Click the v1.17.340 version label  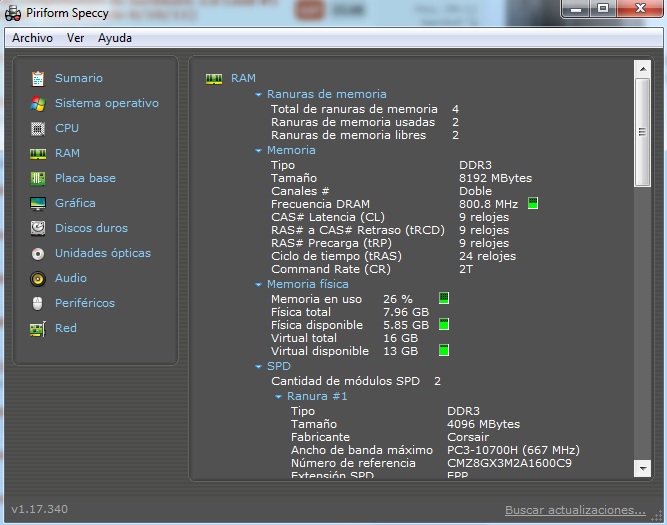pyautogui.click(x=40, y=509)
